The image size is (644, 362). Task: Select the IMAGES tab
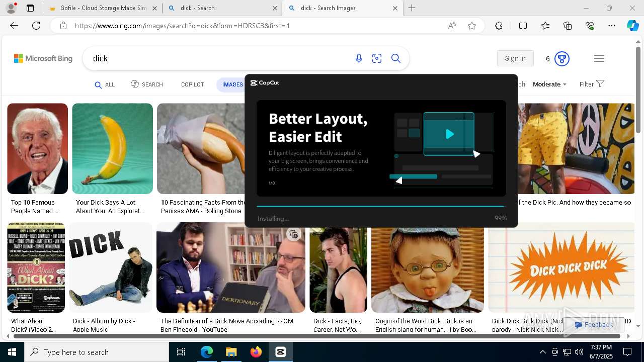tap(232, 84)
